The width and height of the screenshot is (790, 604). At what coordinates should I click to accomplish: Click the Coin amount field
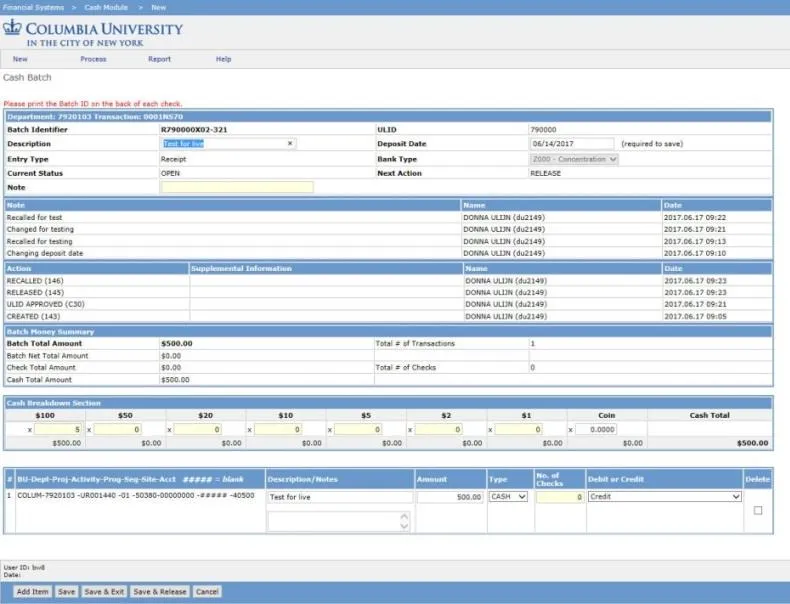pyautogui.click(x=596, y=430)
